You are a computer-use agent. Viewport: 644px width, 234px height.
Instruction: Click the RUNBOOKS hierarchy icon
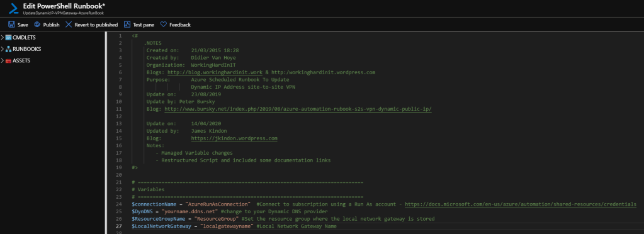point(8,49)
